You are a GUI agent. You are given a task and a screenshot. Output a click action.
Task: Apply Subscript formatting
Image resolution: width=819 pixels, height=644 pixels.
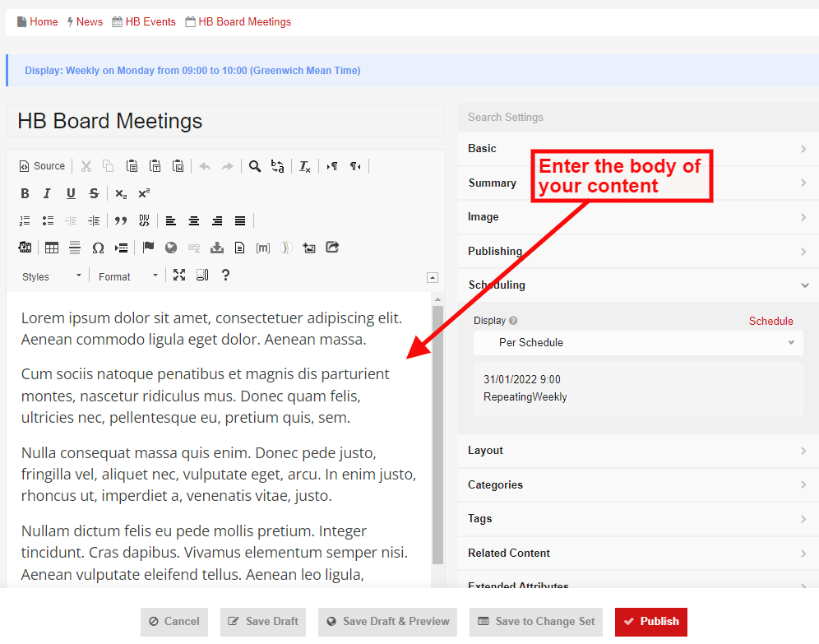point(122,194)
